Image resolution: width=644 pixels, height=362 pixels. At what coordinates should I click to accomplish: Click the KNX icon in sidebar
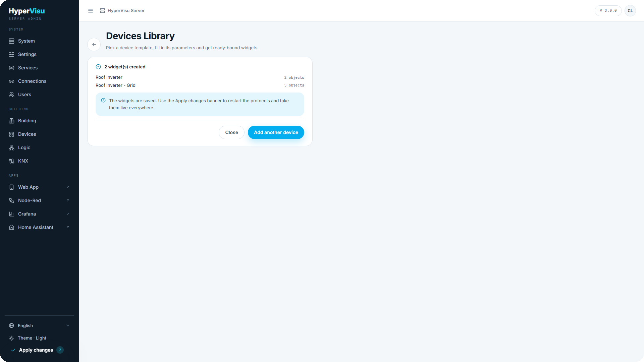point(11,161)
